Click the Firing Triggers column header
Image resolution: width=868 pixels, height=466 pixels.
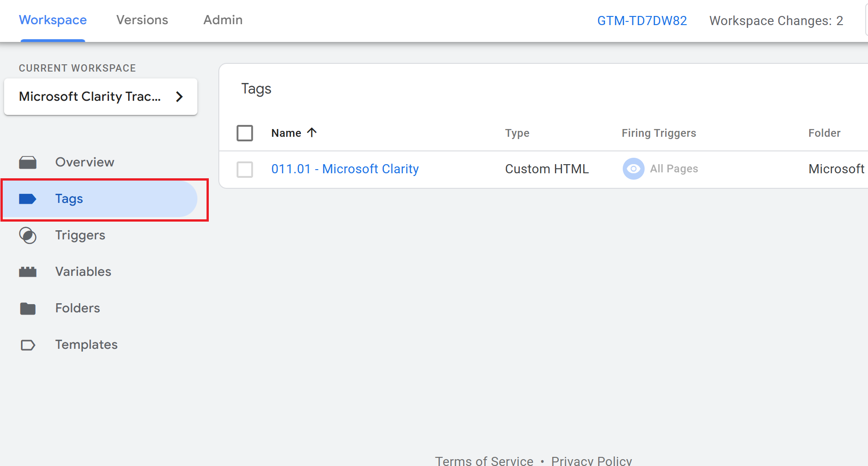(659, 133)
